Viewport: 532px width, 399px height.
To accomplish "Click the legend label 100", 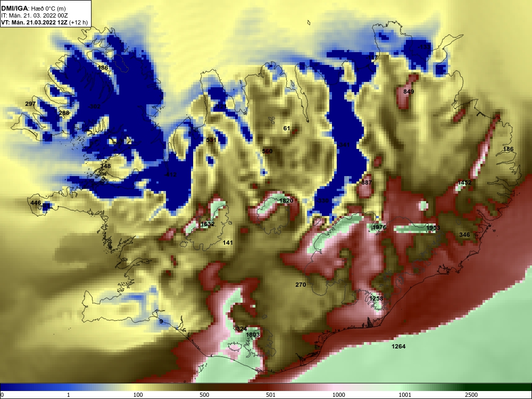I will [138, 395].
